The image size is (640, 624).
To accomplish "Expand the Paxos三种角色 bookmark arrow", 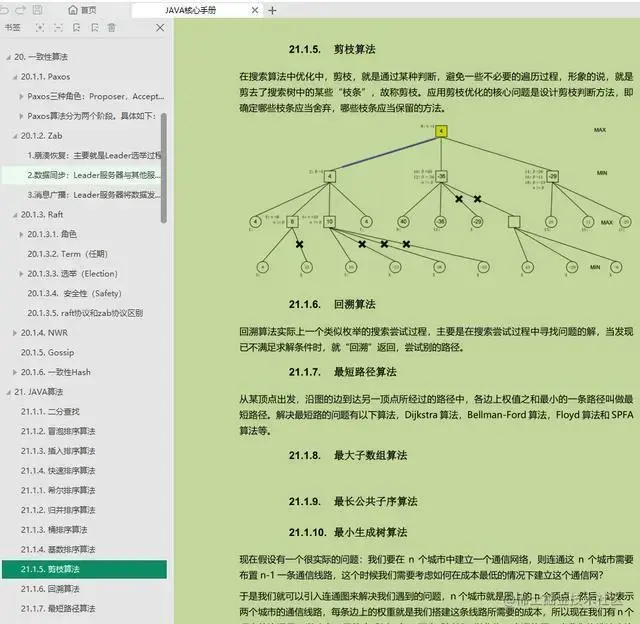I will (x=21, y=97).
